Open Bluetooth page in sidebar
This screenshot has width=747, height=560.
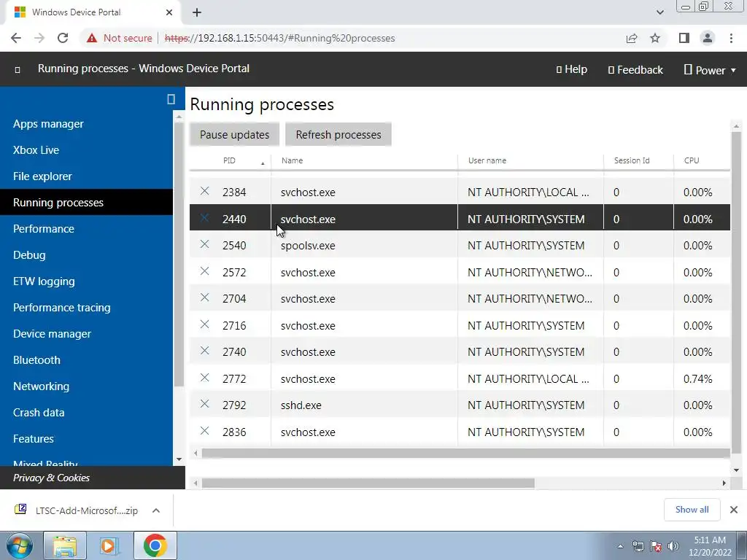(x=36, y=360)
